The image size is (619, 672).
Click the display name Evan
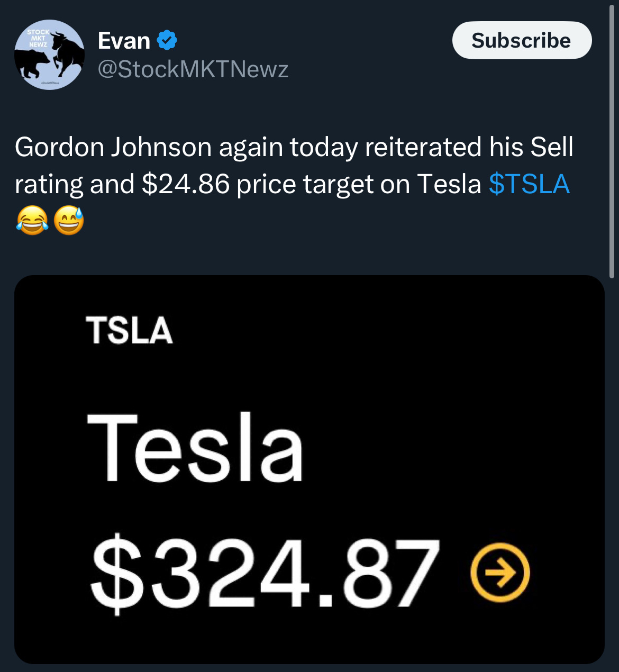click(124, 41)
